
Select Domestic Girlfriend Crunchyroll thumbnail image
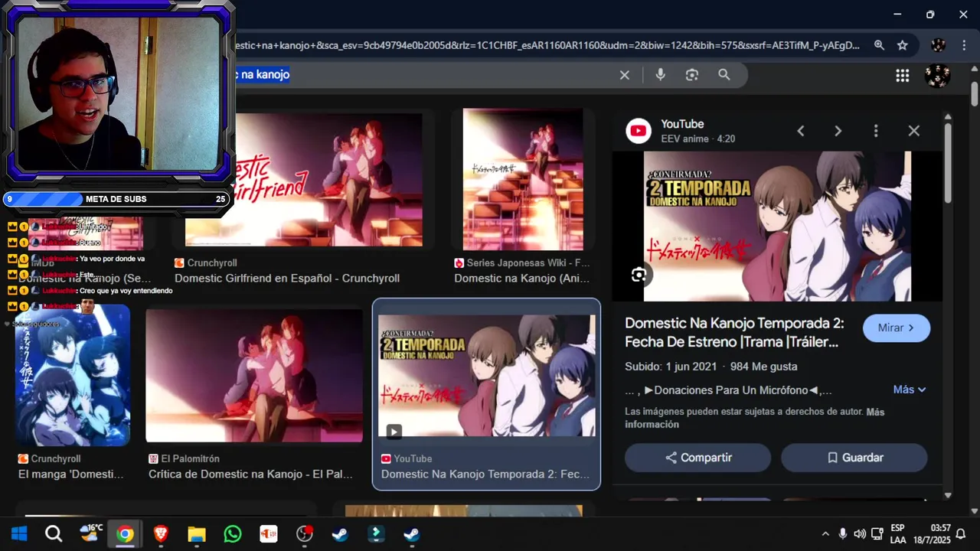pos(304,180)
